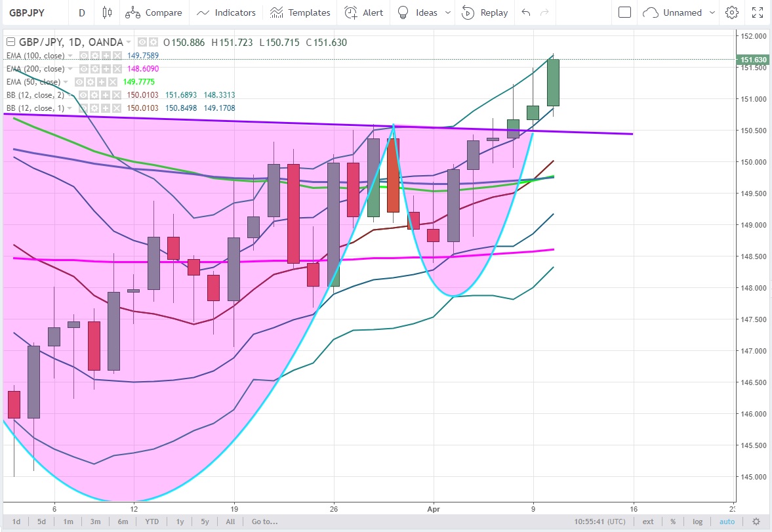This screenshot has height=532, width=772.
Task: Open the select layout square icon
Action: point(624,12)
